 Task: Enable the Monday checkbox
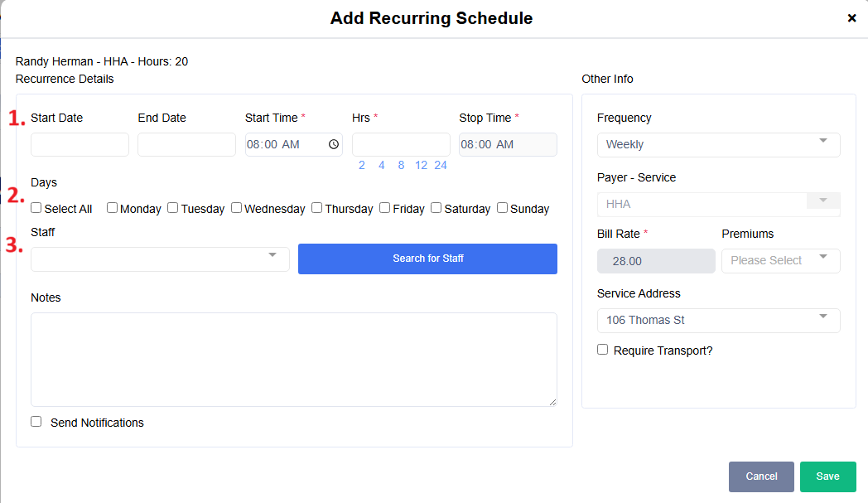coord(112,208)
